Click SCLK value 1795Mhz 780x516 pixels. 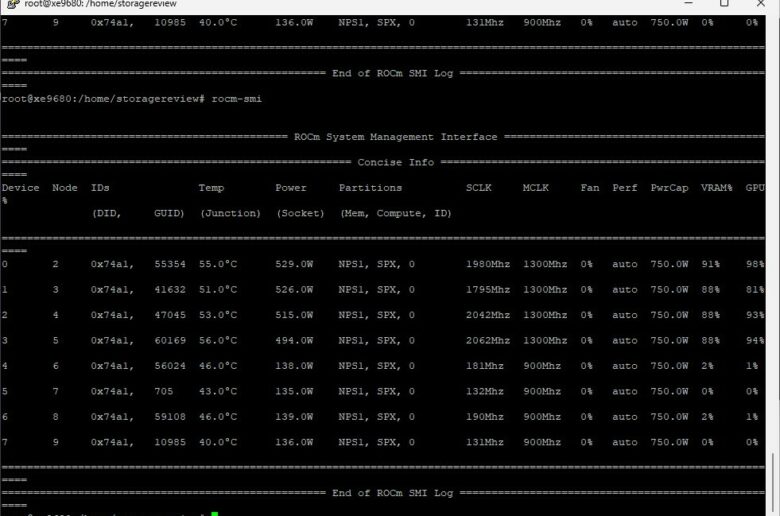(488, 290)
